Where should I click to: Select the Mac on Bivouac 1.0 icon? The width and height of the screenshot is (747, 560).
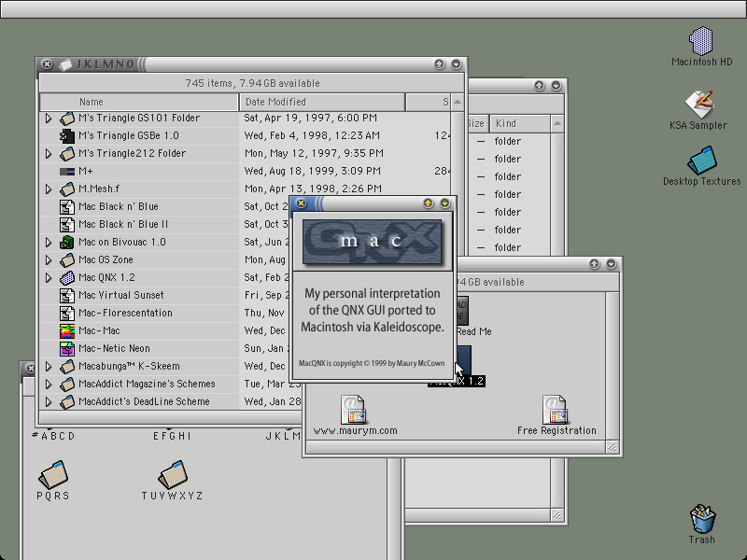[x=67, y=243]
